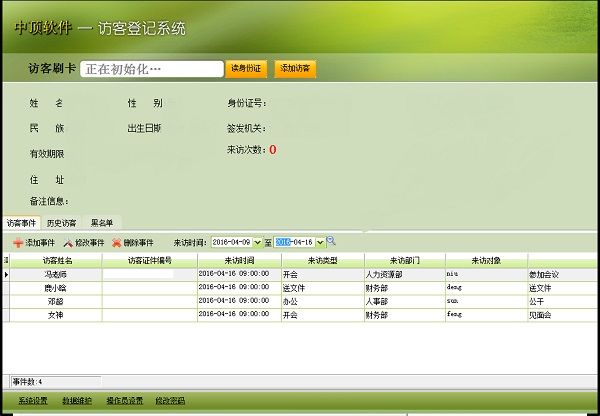Switch to the 历史访客 tab

(61, 222)
